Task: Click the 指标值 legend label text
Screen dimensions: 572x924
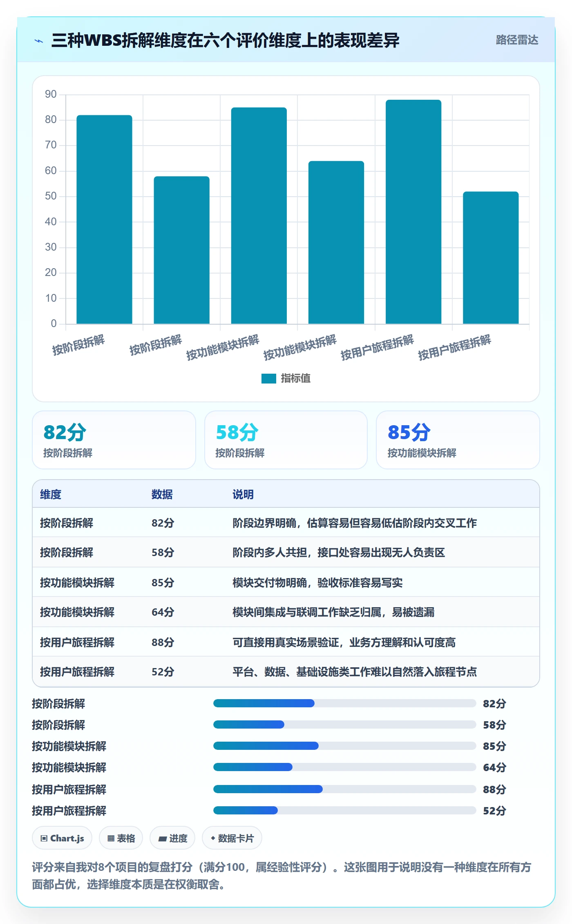Action: coord(295,379)
